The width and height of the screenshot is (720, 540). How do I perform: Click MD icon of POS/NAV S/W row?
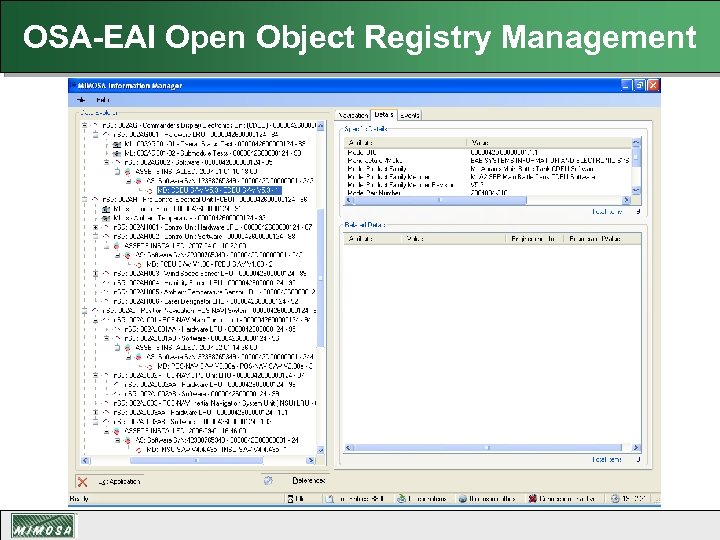tap(149, 366)
